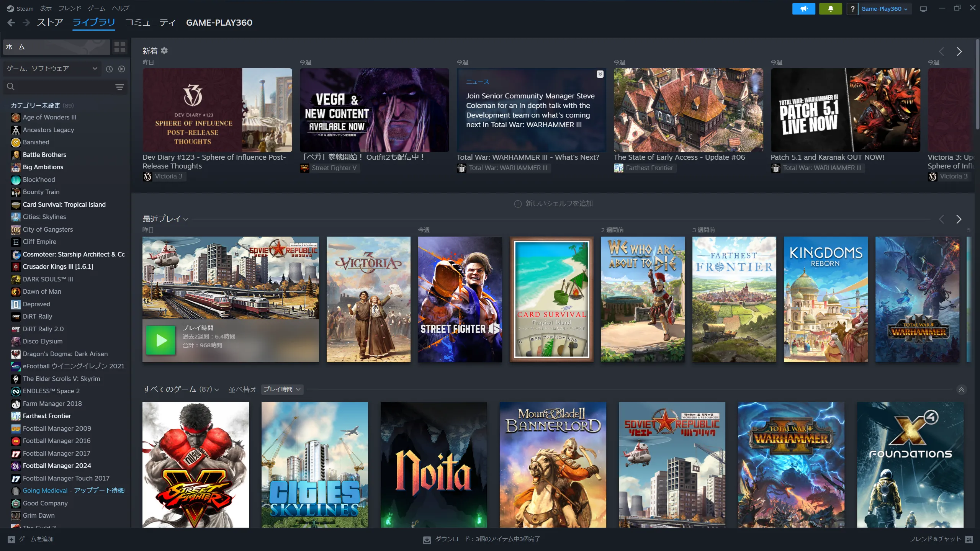Image resolution: width=980 pixels, height=551 pixels.
Task: Click the green play button for Soviet Republic
Action: point(160,340)
